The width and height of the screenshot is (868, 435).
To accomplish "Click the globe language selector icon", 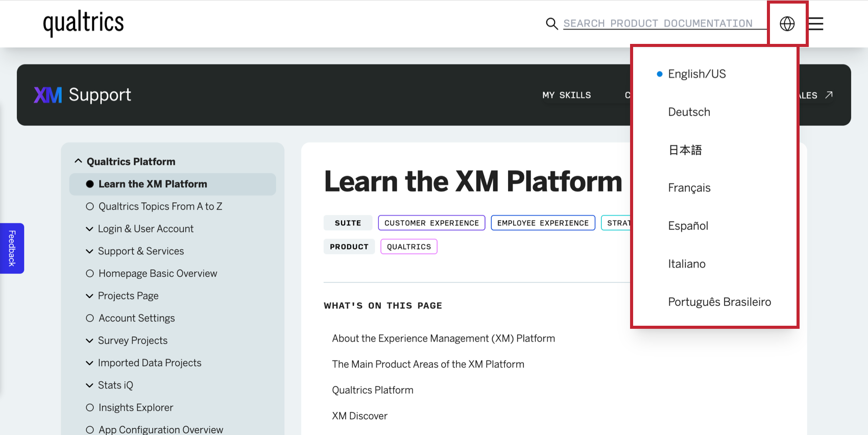I will 787,23.
